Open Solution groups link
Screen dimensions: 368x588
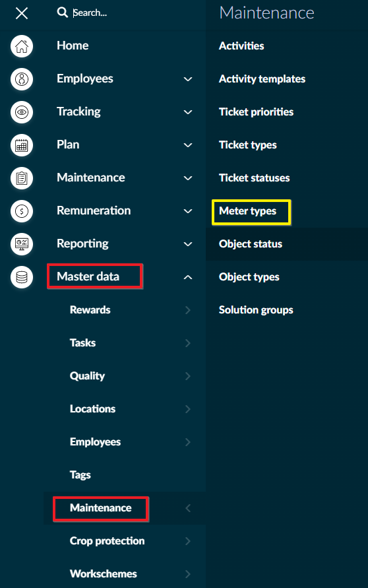point(256,310)
